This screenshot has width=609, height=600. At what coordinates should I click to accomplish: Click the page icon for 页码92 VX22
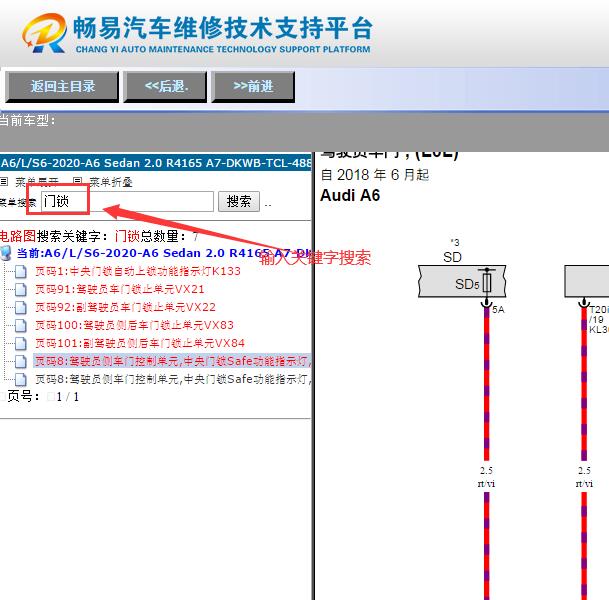tap(21, 308)
